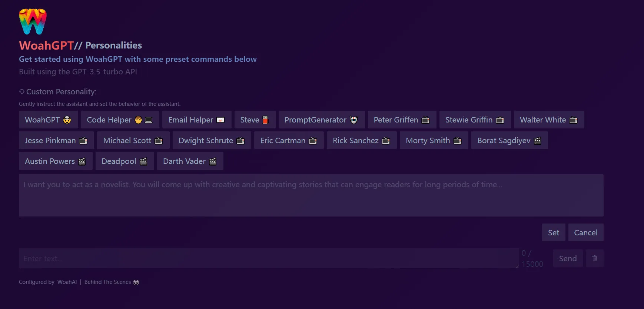Pick the Morty Smith personality
This screenshot has width=644, height=309.
(434, 140)
